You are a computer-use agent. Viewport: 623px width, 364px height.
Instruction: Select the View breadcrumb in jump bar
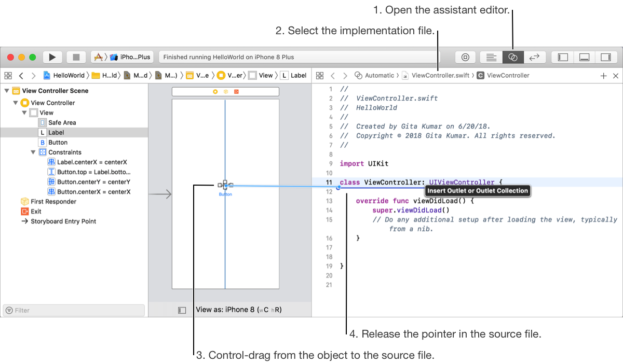(x=261, y=75)
